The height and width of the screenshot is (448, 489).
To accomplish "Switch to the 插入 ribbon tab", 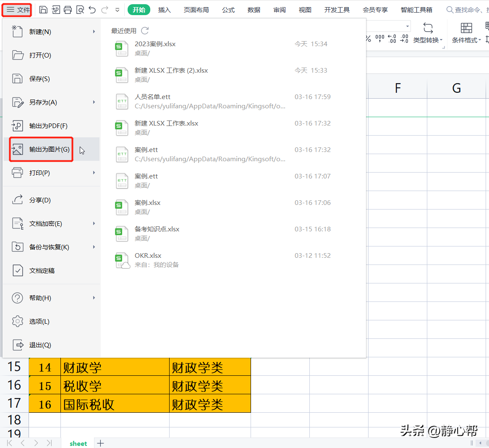I will point(165,10).
